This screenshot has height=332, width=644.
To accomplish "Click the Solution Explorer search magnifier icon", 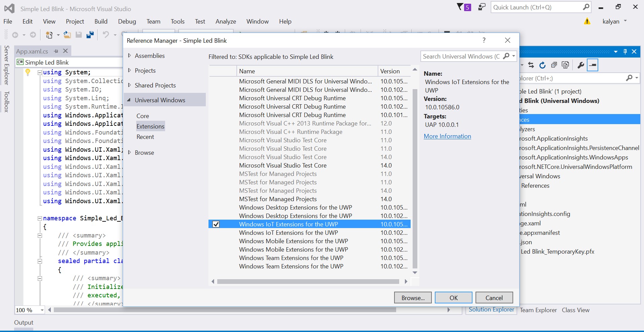I will tap(629, 78).
